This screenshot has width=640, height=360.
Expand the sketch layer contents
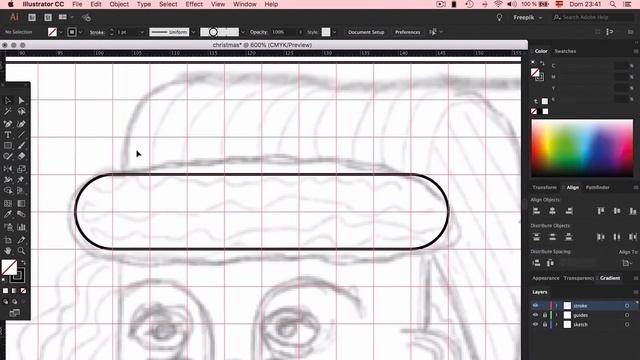(556, 324)
